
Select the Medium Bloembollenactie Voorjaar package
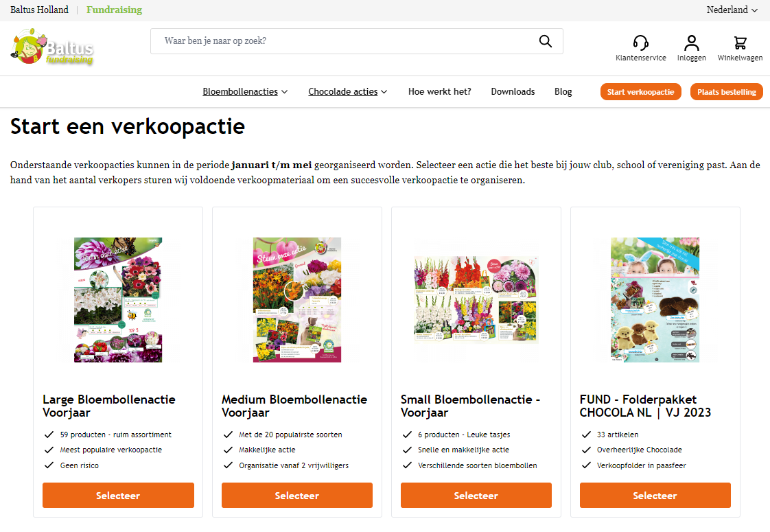[296, 495]
